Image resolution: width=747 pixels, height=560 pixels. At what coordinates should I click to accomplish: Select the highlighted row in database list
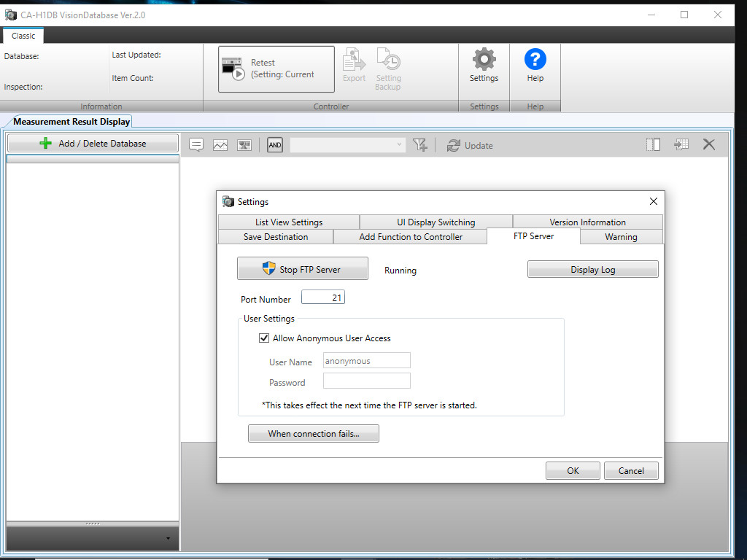(x=93, y=159)
